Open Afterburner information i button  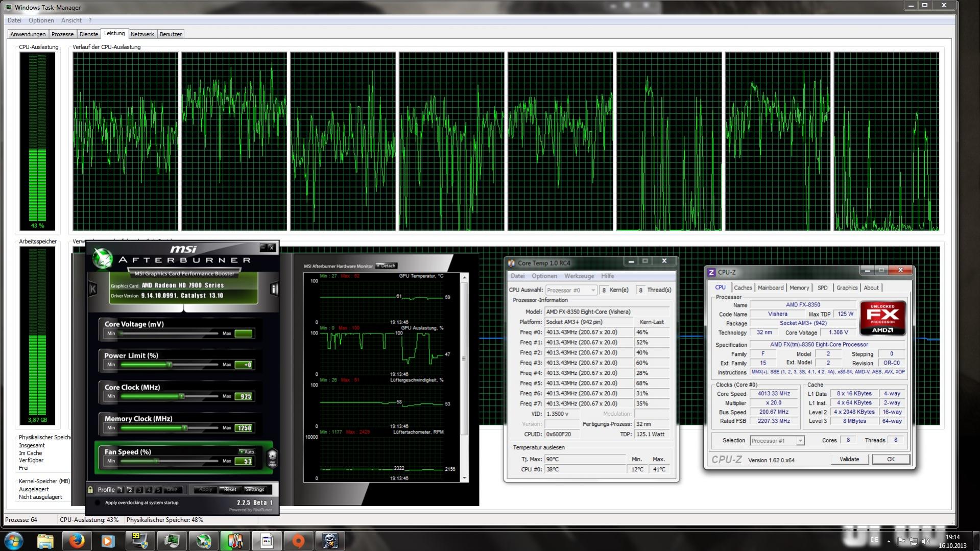(x=274, y=289)
